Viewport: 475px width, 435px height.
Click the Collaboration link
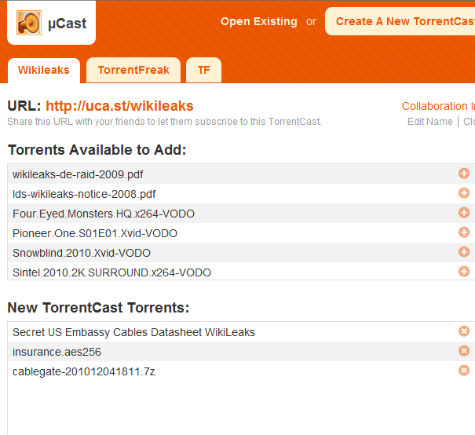coord(438,106)
